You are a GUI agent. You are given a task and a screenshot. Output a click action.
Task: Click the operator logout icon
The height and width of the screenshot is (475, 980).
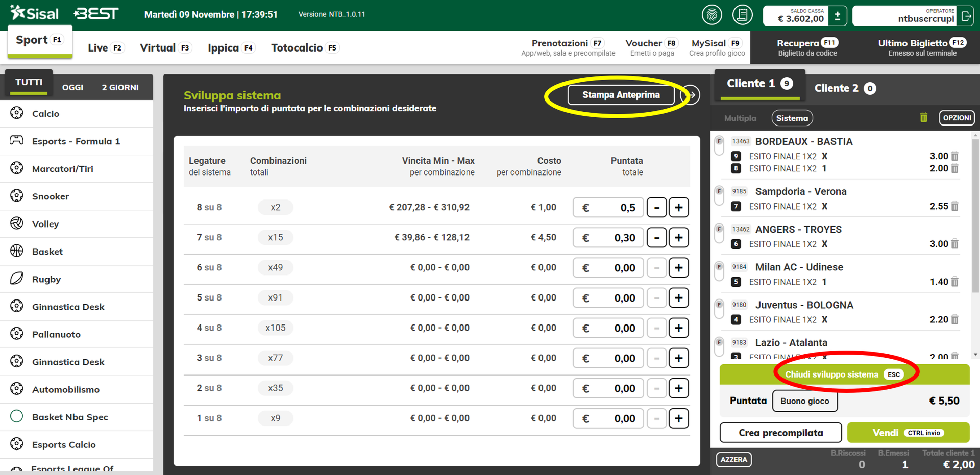pyautogui.click(x=966, y=16)
